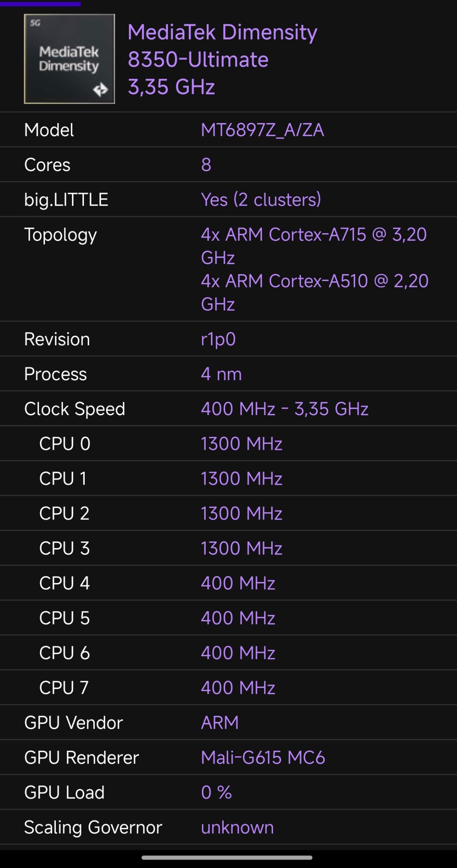Tap the GPU Vendor ARM row
Image resolution: width=457 pixels, height=868 pixels.
pos(228,723)
